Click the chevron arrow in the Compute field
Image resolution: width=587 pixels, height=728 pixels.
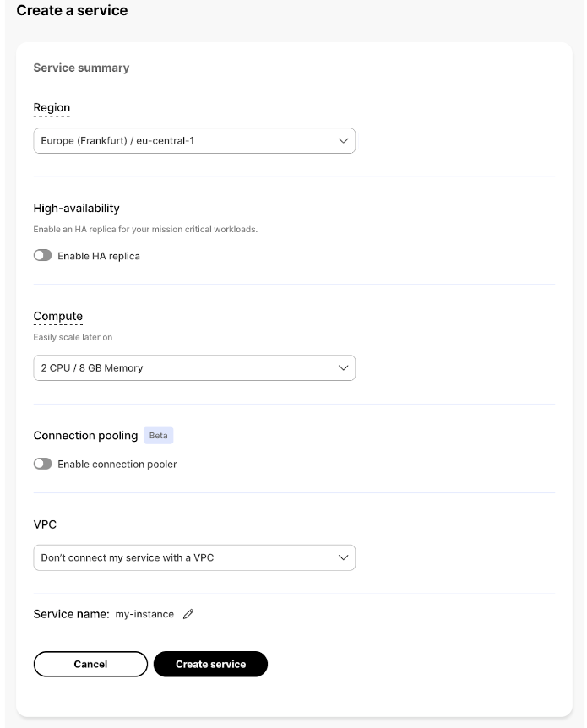pyautogui.click(x=343, y=368)
